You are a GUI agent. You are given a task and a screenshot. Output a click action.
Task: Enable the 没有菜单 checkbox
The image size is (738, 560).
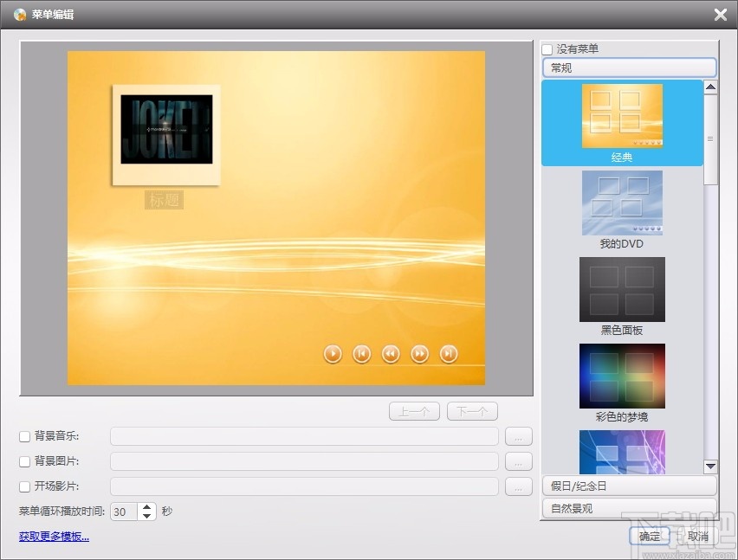pyautogui.click(x=547, y=48)
